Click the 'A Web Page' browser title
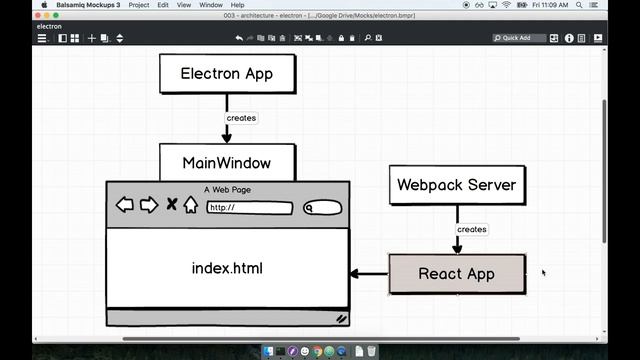This screenshot has width=640, height=360. point(227,190)
